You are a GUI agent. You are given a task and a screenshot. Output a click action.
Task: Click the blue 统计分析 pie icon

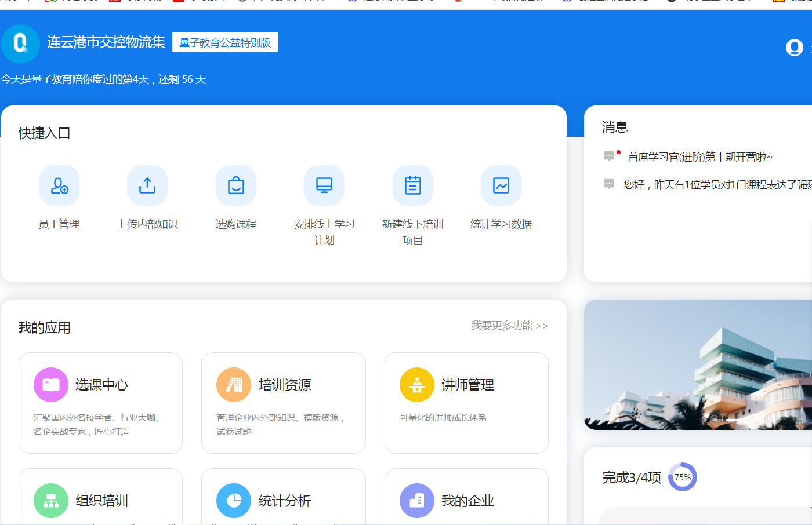[234, 501]
